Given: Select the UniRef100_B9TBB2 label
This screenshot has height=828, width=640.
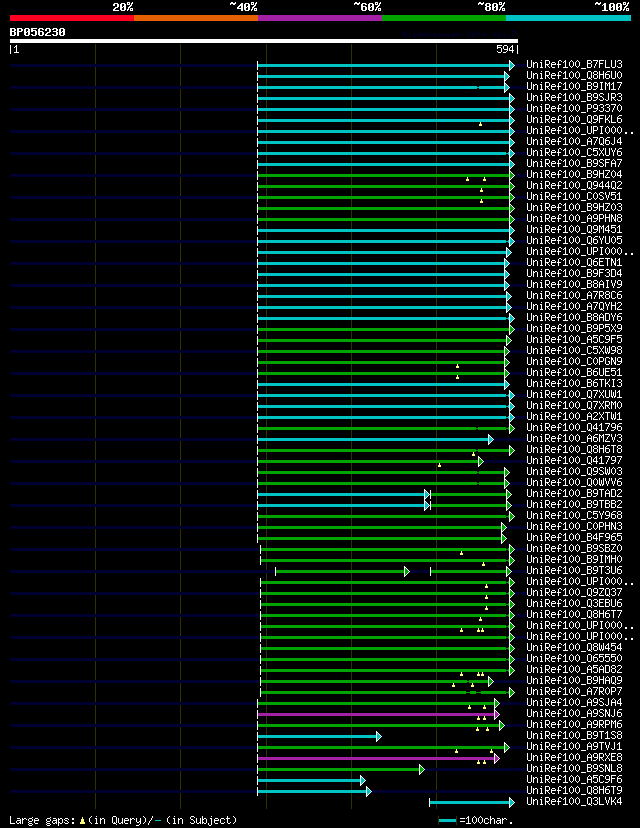Looking at the screenshot, I should coord(575,504).
